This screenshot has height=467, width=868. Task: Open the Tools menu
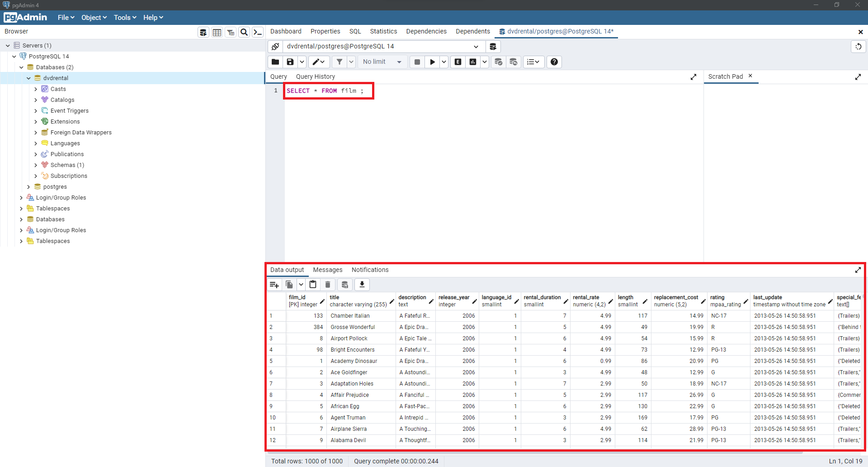125,17
